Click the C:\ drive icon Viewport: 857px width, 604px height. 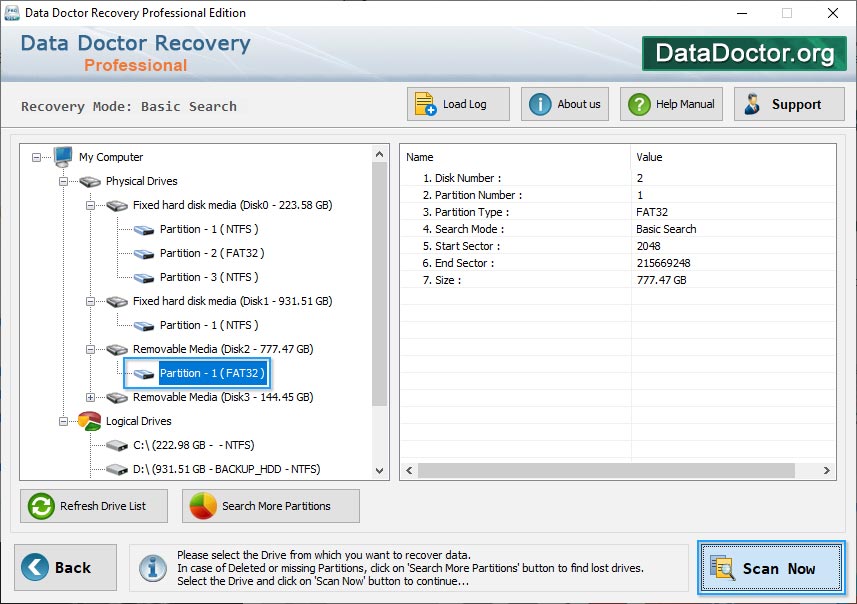(117, 445)
